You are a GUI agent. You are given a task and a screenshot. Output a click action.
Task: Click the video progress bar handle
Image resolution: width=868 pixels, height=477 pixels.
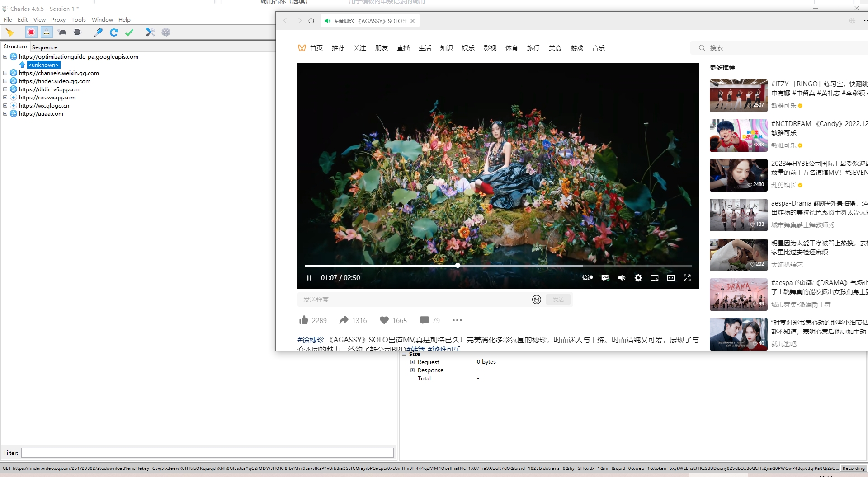(x=458, y=266)
